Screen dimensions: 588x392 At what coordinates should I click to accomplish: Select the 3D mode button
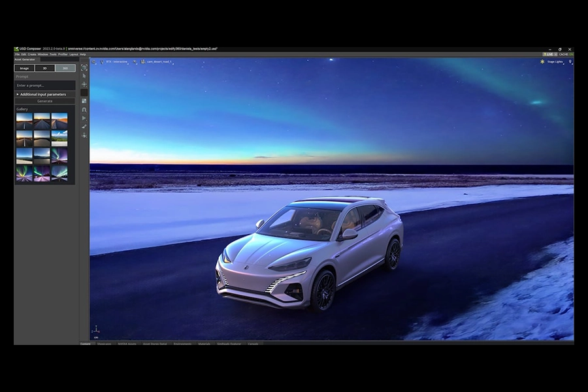click(44, 68)
